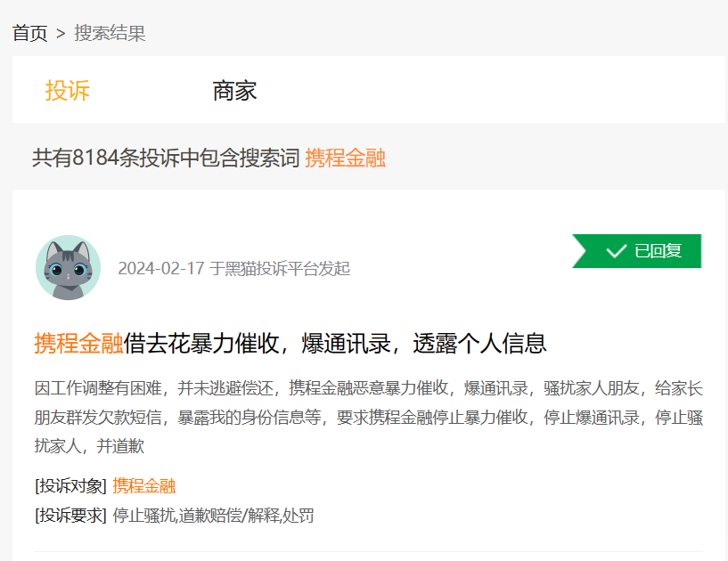
Task: Click the 共有8184条投诉中包含搜索词 result summary
Action: [x=166, y=158]
